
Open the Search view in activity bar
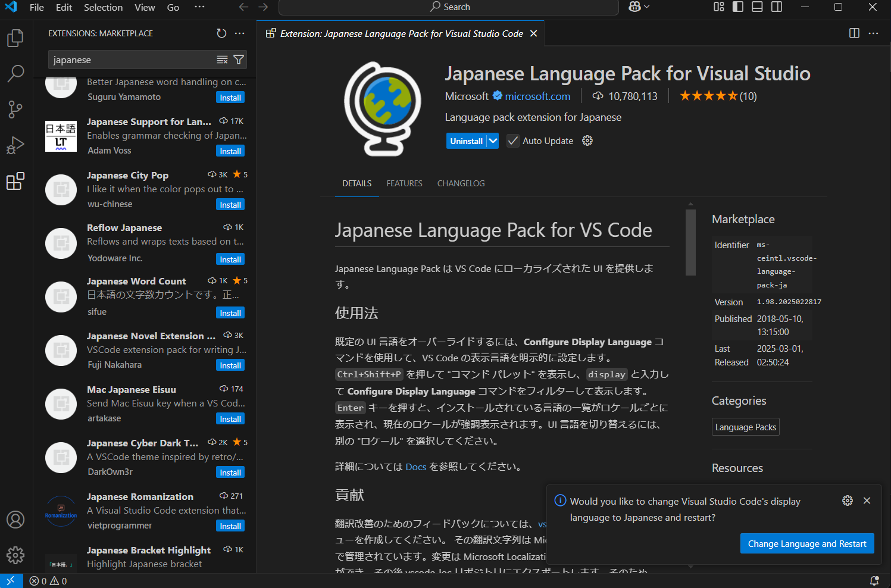coord(15,74)
